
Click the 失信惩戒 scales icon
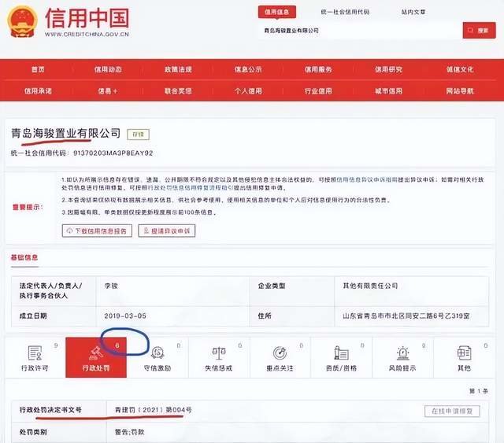point(219,353)
